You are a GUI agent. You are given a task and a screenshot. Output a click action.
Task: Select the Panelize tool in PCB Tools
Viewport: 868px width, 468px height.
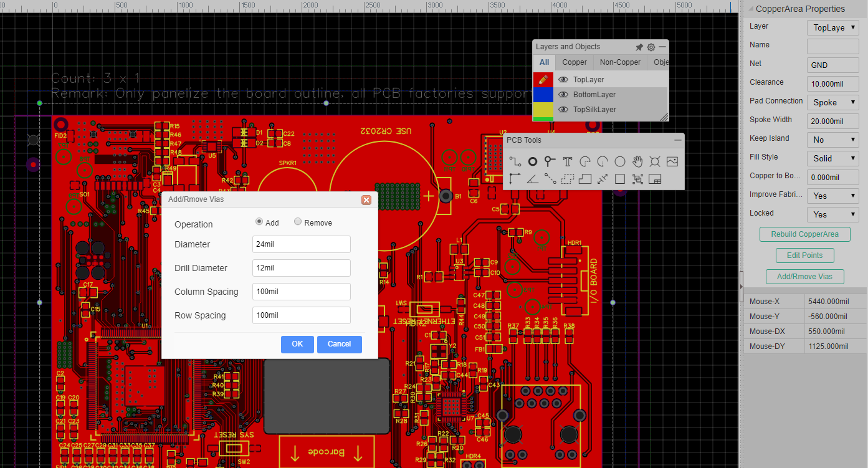(x=655, y=179)
